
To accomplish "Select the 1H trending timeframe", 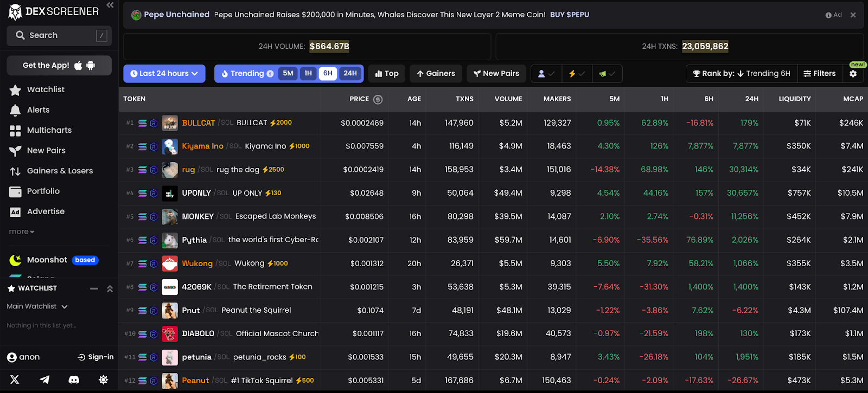I will pos(308,74).
